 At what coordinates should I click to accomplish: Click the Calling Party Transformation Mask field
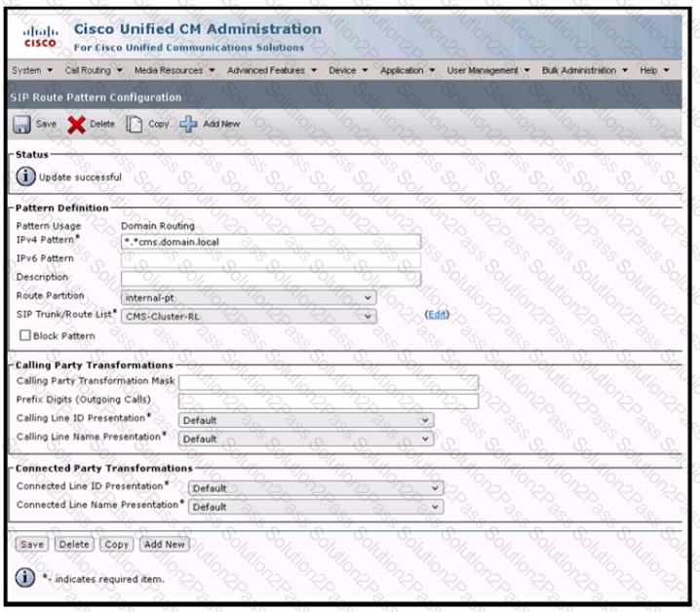point(329,383)
